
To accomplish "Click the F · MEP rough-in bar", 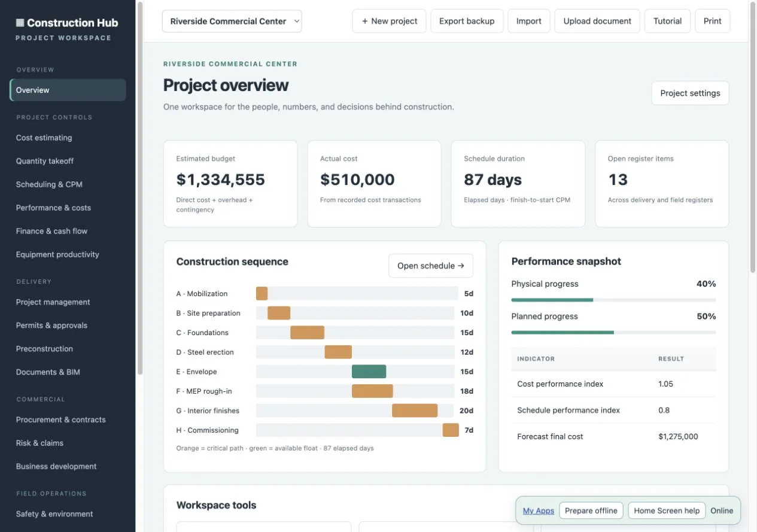I will 372,391.
